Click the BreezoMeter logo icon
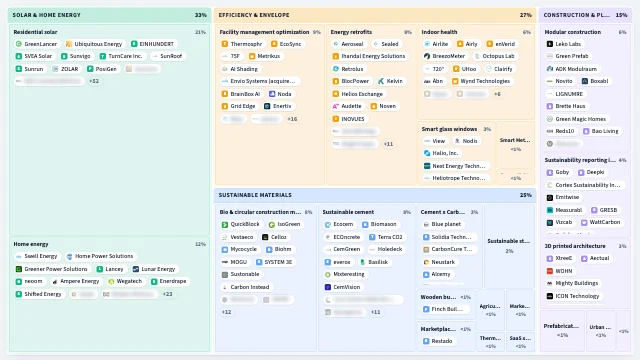This screenshot has width=640, height=360. pyautogui.click(x=427, y=56)
